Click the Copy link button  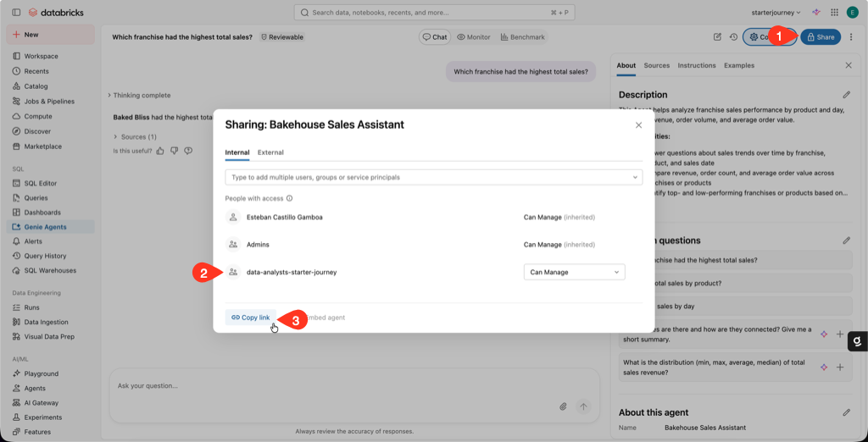(251, 318)
